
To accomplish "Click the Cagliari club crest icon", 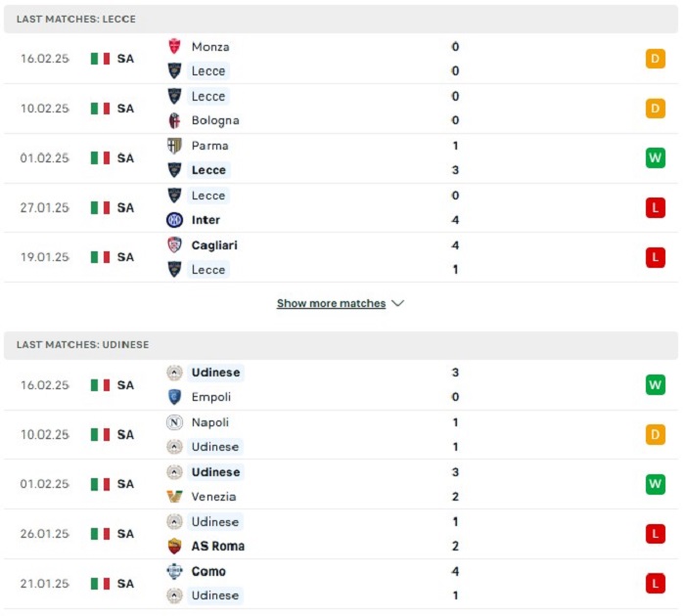I will tap(174, 244).
